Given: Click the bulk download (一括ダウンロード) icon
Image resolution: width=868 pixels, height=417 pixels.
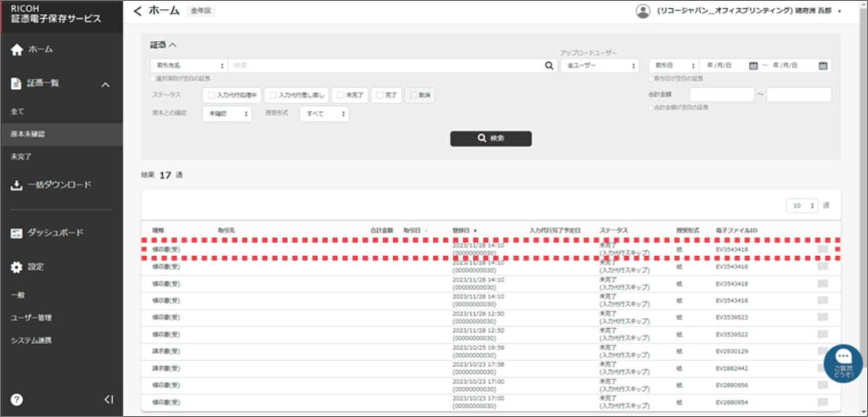Looking at the screenshot, I should [17, 185].
